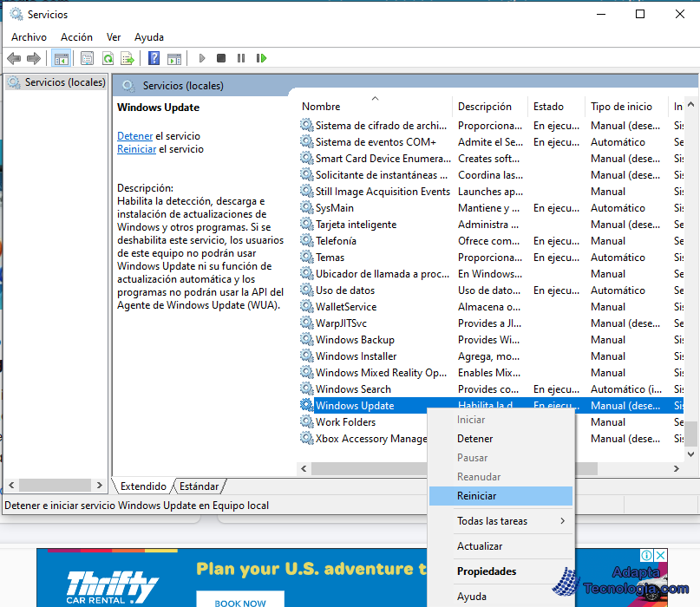Open Propiedades from the context menu
700x607 pixels.
500,571
